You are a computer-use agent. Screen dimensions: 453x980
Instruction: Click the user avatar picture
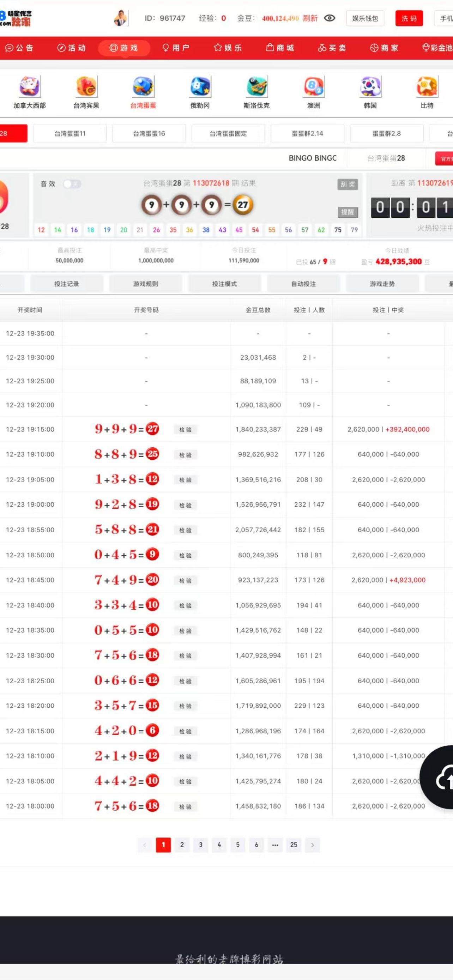point(121,18)
